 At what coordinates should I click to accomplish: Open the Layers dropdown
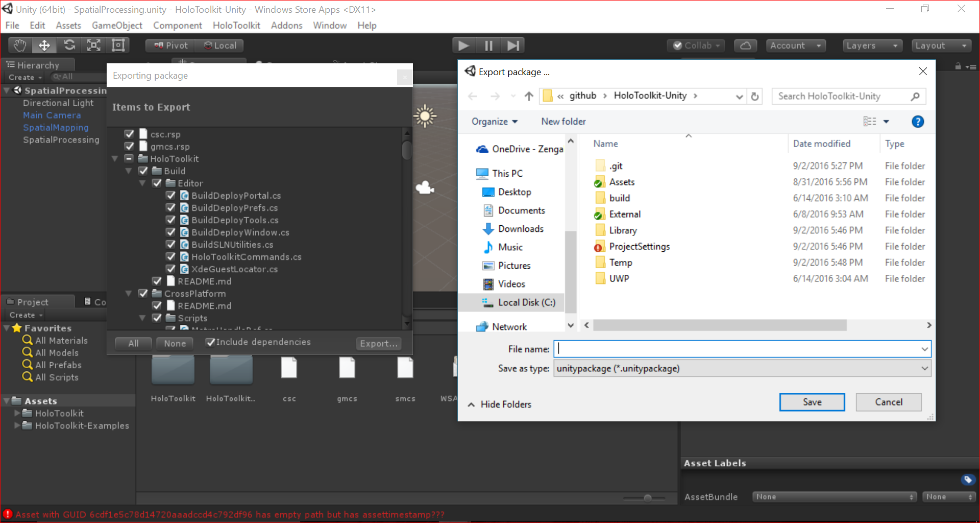coord(872,45)
